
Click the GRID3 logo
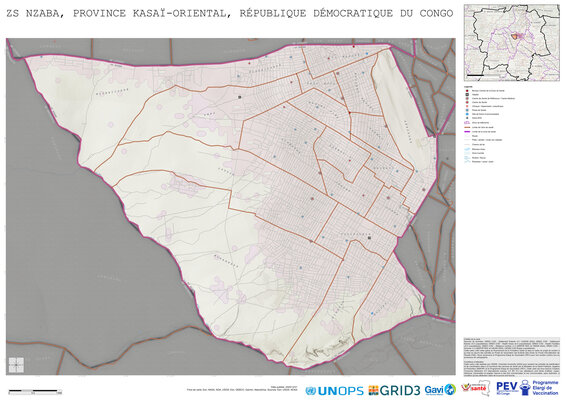point(394,391)
